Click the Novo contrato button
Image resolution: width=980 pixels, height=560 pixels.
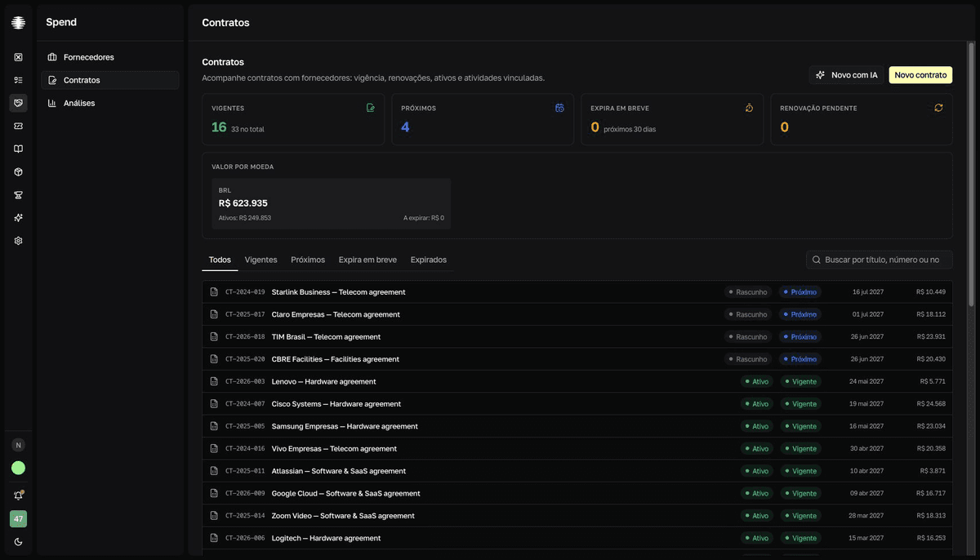920,75
